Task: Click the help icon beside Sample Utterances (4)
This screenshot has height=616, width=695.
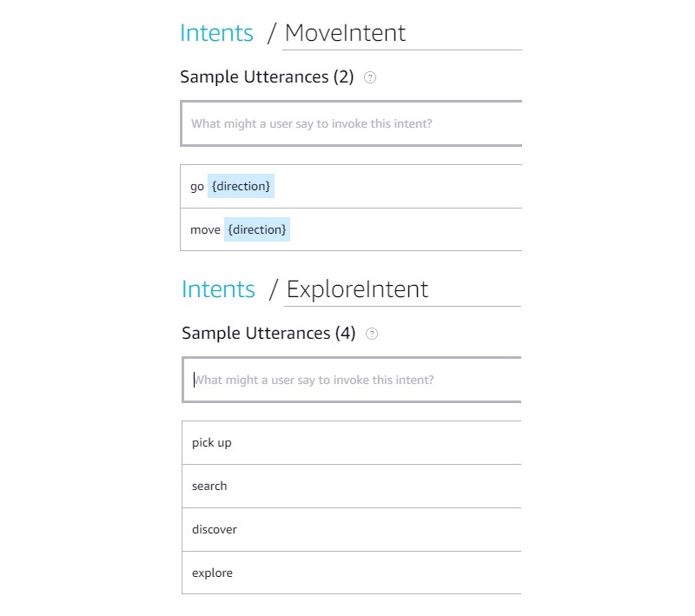Action: [x=372, y=334]
